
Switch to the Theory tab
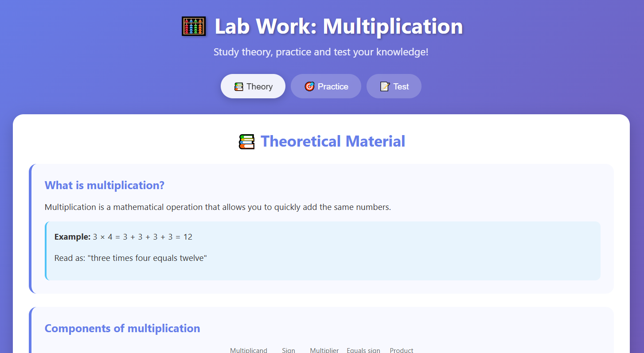click(253, 86)
